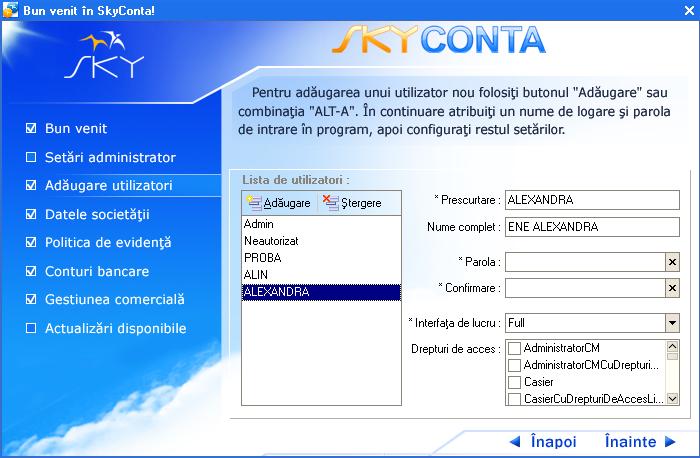Click the Prescurtare input field
Image resolution: width=700 pixels, height=458 pixels.
click(x=592, y=200)
